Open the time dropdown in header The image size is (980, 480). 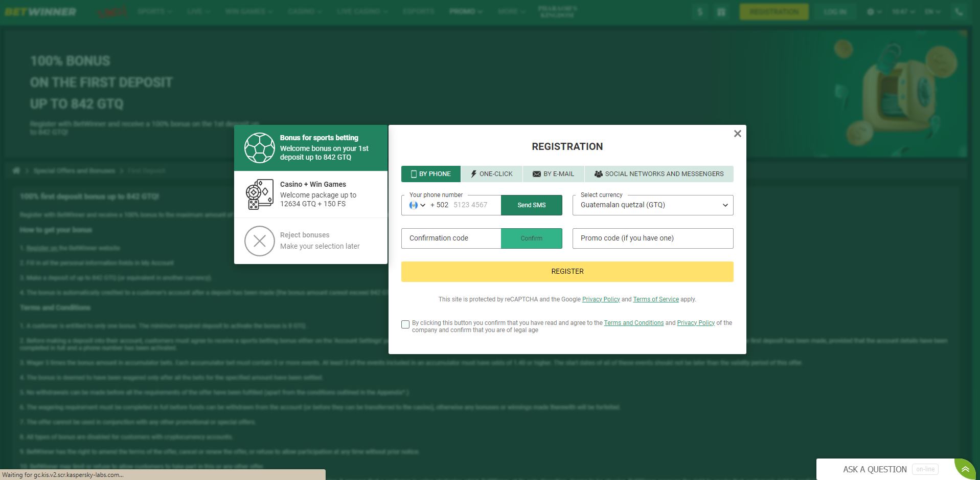(x=903, y=12)
